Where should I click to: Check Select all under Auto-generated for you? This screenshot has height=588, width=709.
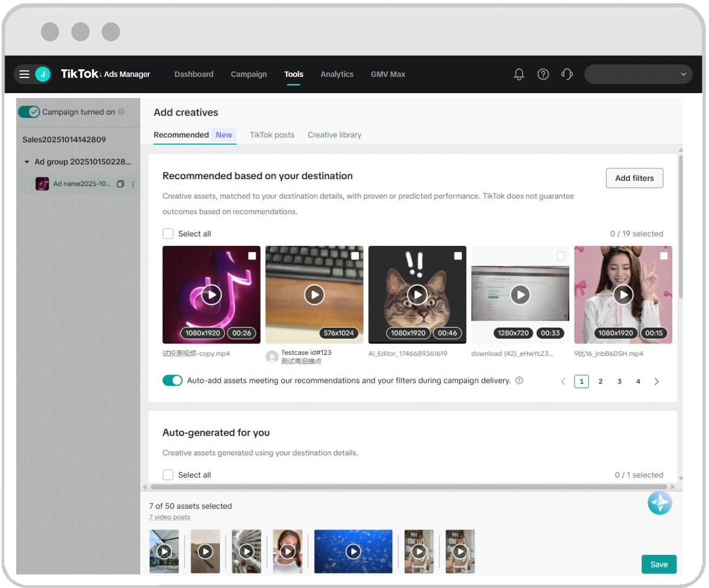[168, 475]
